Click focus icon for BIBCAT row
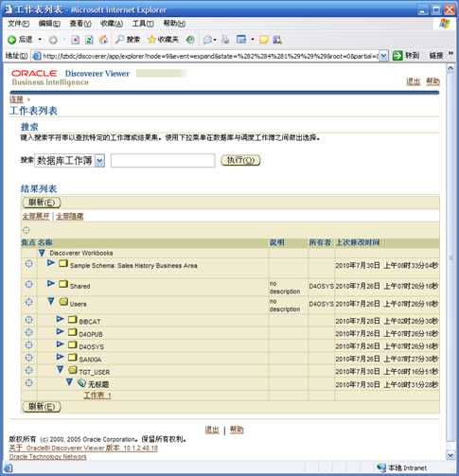 point(28,320)
